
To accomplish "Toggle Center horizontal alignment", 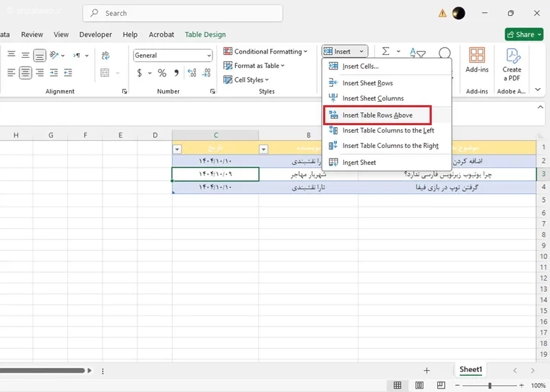I will [x=25, y=73].
